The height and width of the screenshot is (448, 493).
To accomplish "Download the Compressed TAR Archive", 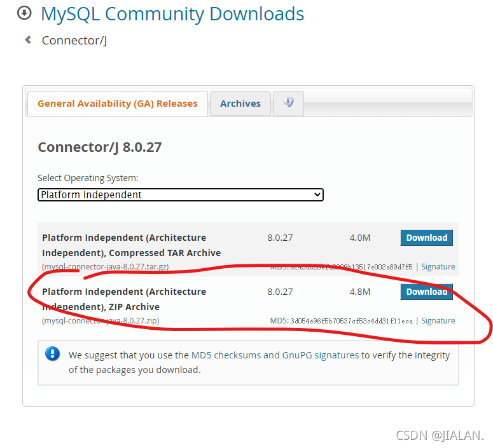I will click(x=426, y=238).
